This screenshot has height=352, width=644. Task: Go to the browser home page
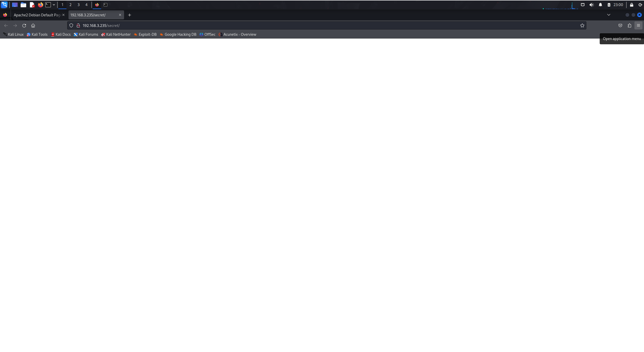point(33,25)
